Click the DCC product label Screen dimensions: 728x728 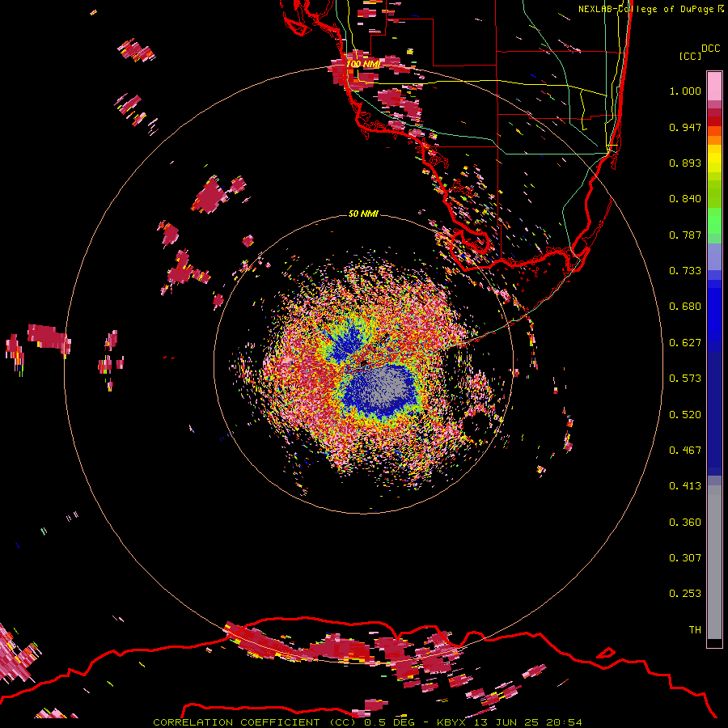tap(710, 49)
